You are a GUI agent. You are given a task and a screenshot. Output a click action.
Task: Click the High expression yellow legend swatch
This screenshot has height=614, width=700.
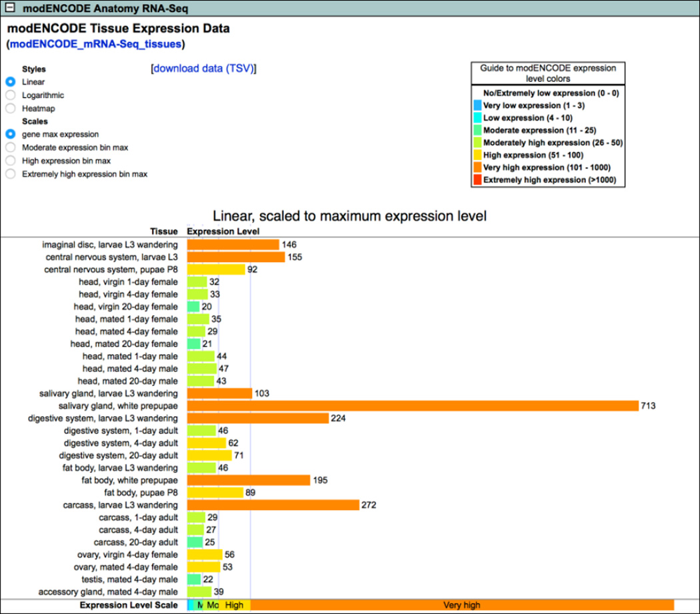tap(476, 155)
